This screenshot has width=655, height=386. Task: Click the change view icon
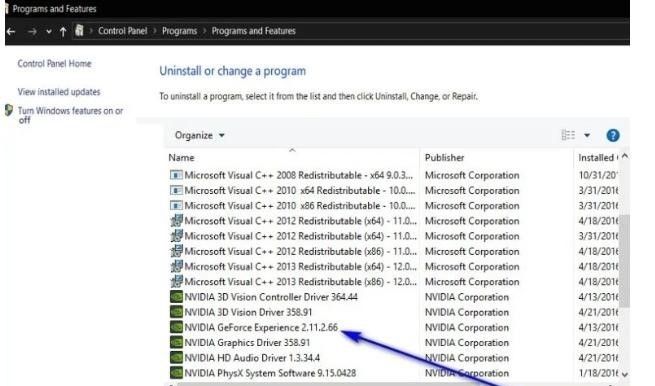(568, 135)
